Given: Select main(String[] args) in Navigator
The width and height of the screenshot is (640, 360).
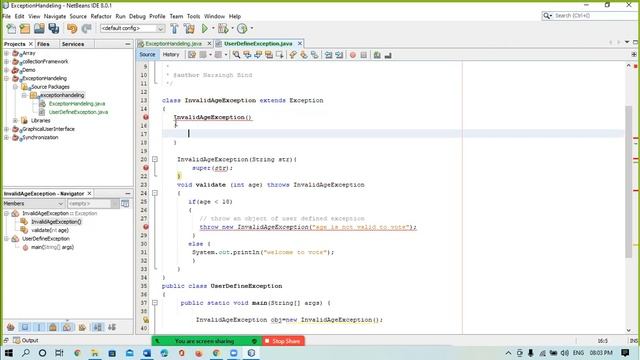Looking at the screenshot, I should [52, 247].
